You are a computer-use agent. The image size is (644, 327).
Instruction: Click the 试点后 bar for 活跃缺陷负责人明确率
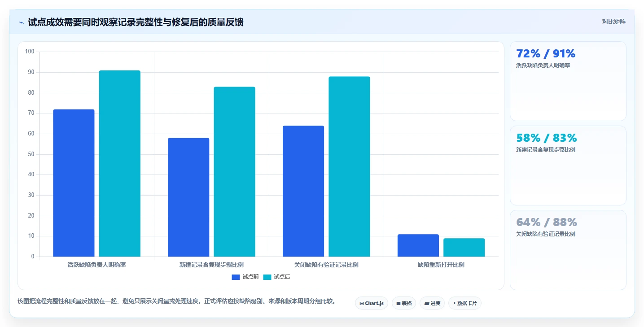pos(120,164)
